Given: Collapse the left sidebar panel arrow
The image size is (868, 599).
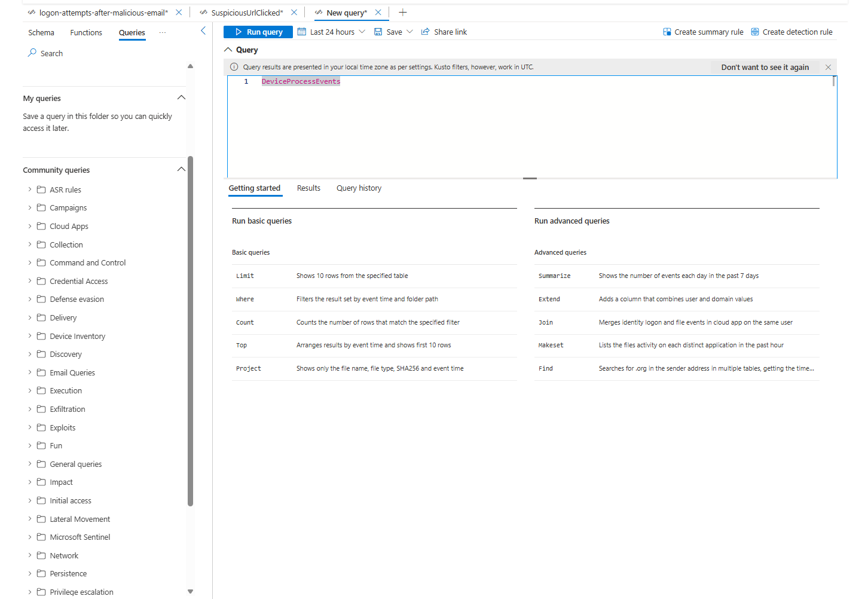Looking at the screenshot, I should [203, 30].
